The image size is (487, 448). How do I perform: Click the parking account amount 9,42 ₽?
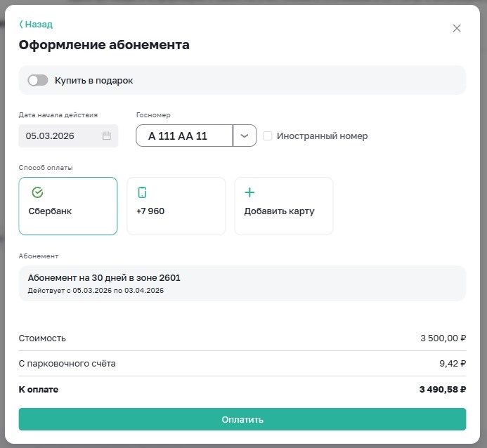pyautogui.click(x=453, y=364)
